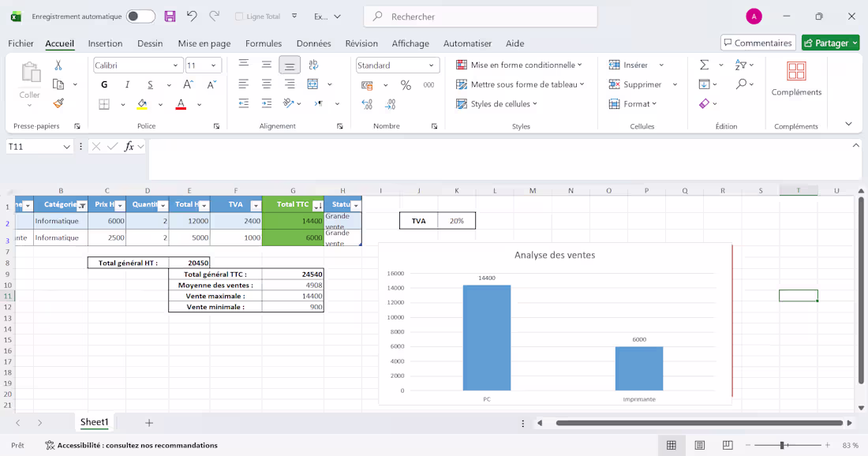Select the Format Painter brush
Viewport: 868px width, 456px height.
point(58,103)
